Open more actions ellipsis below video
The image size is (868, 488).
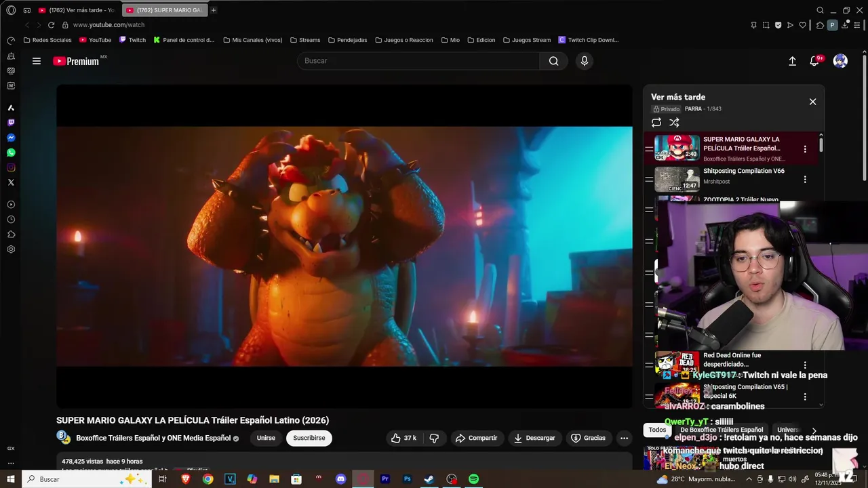(x=624, y=438)
